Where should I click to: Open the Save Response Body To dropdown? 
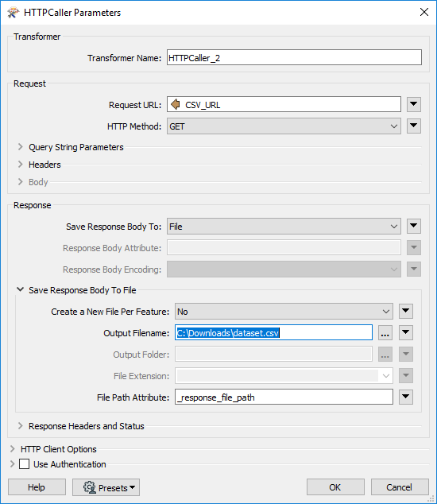pos(284,227)
